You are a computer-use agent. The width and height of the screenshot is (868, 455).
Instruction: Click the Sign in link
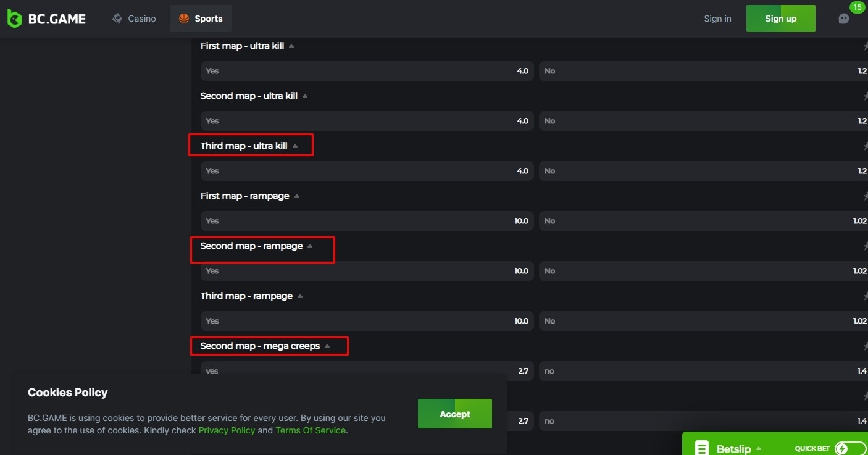[x=717, y=19]
